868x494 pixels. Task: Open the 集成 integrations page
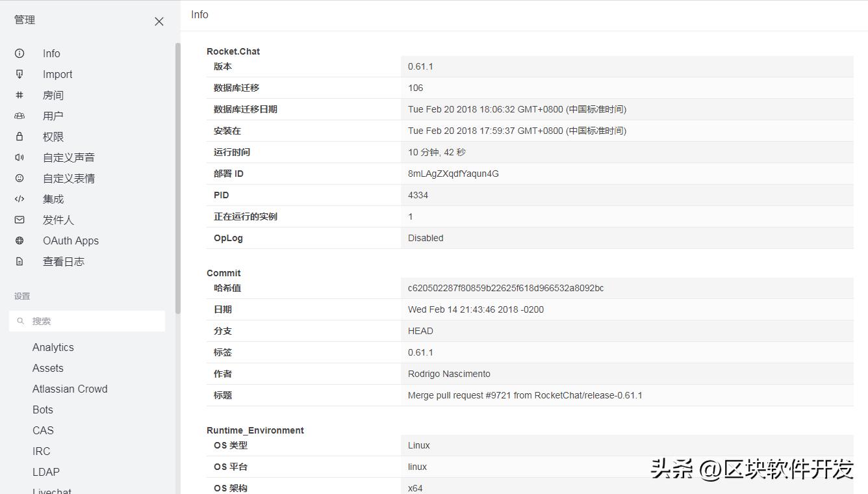coord(53,199)
